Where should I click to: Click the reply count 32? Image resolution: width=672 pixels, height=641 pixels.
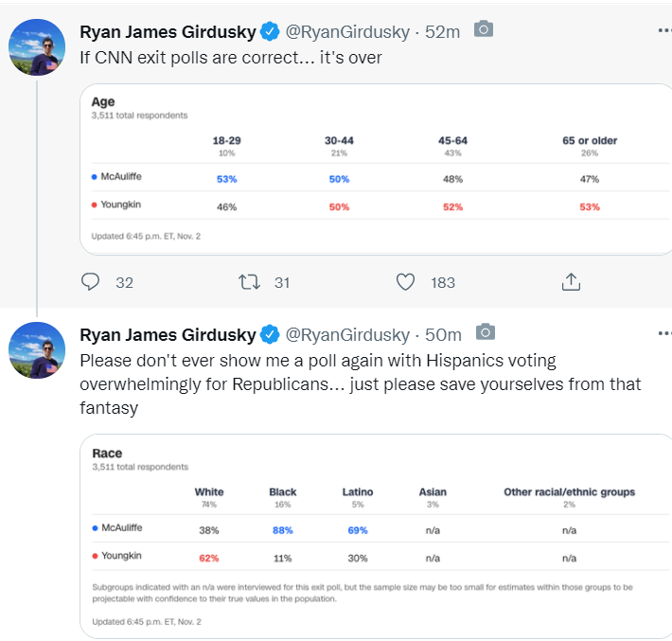124,282
